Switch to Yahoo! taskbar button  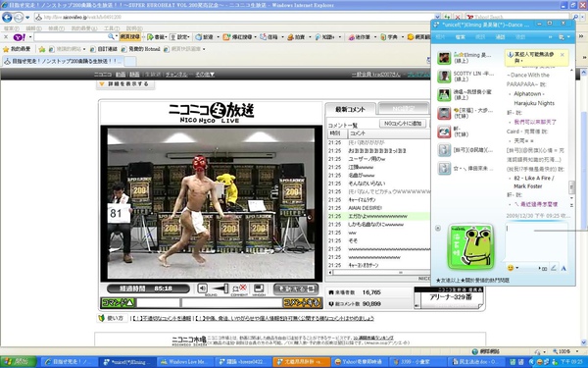[360, 362]
